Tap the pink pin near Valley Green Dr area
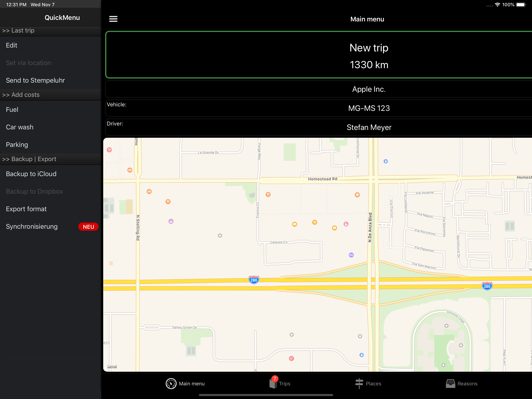This screenshot has height=399, width=532. click(292, 358)
